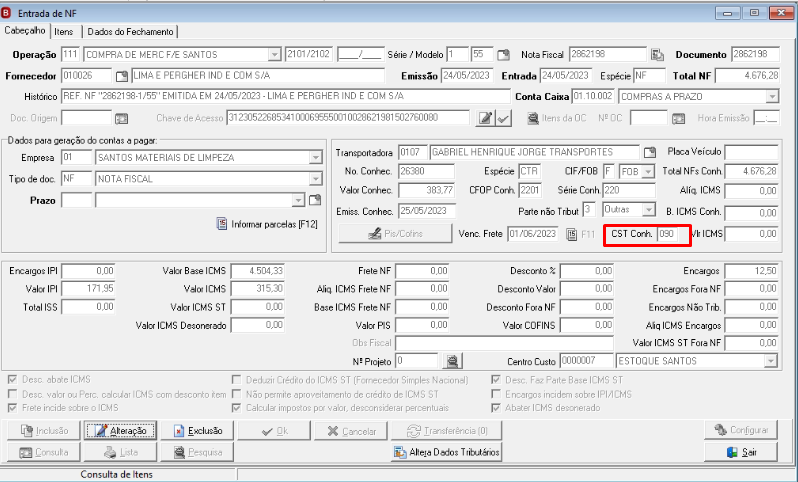Click lookup icon beside Série / Modelo fields

click(503, 54)
